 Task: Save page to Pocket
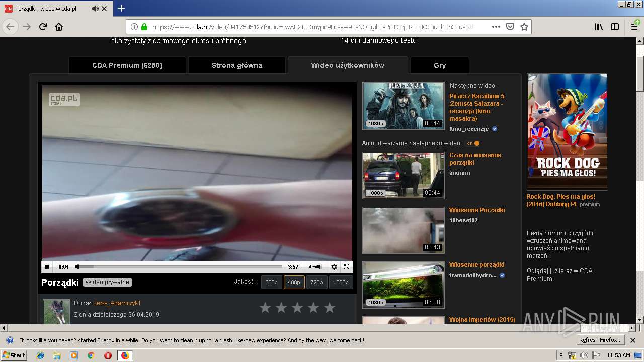(510, 27)
